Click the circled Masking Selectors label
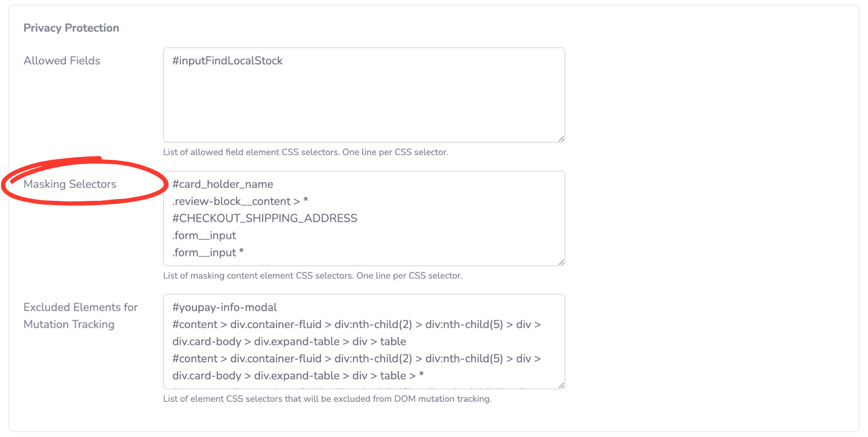The image size is (868, 437). [70, 184]
